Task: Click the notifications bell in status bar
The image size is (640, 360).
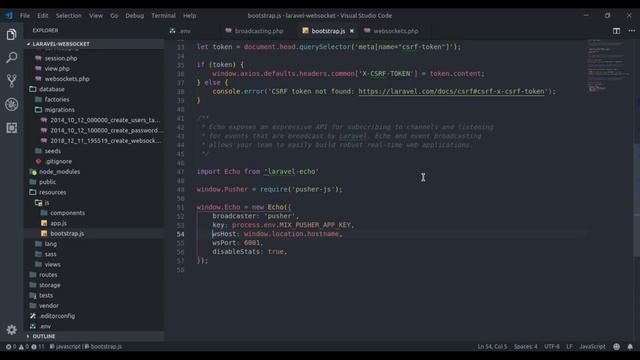Action: [x=630, y=347]
